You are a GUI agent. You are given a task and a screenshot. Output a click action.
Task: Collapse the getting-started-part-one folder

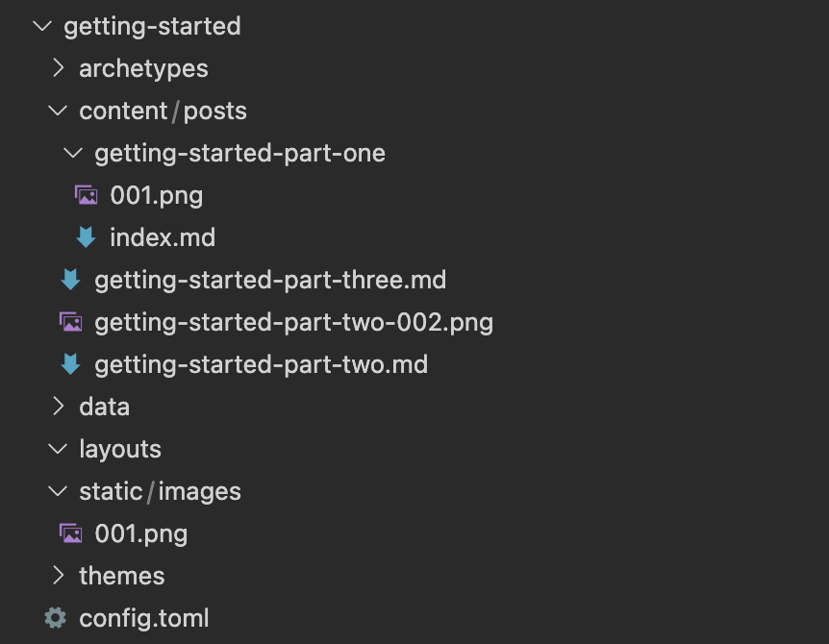(72, 153)
